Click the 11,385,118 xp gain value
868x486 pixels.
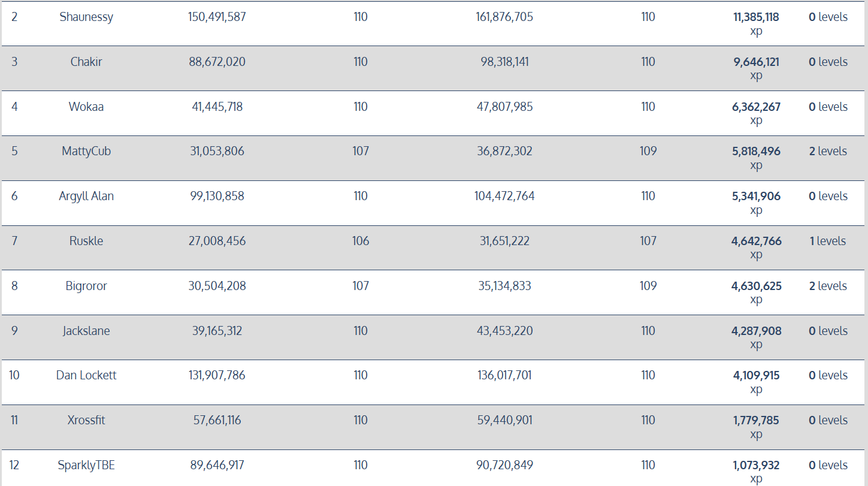[756, 17]
